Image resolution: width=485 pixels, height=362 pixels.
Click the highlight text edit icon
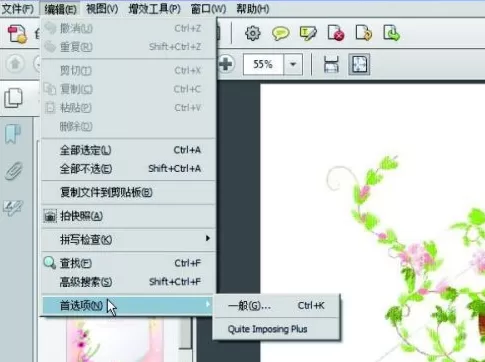click(x=308, y=33)
